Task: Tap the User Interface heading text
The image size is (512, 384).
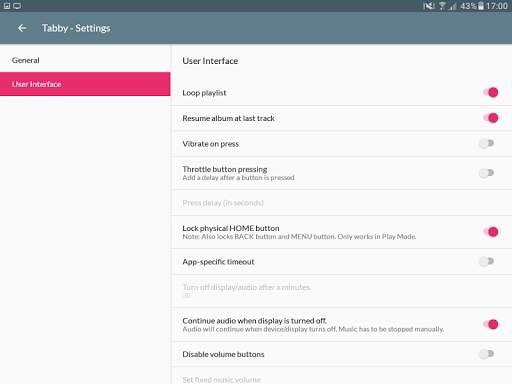Action: click(x=210, y=61)
